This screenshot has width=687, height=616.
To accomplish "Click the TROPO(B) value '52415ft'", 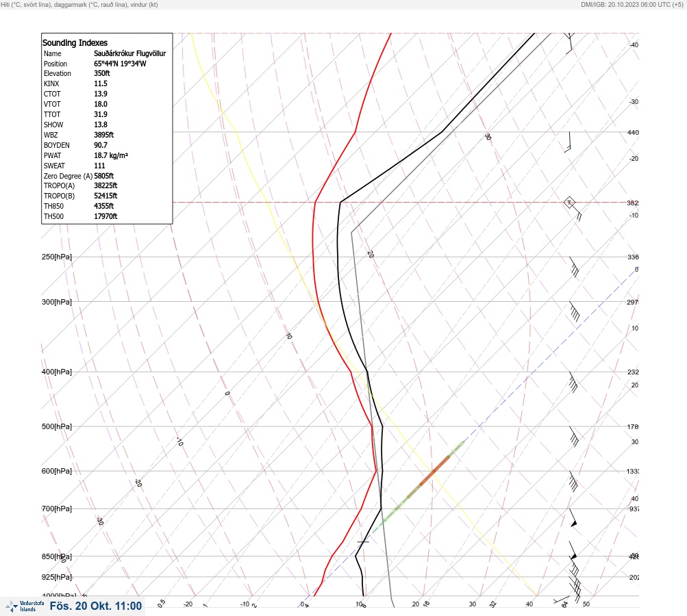I will pos(105,196).
